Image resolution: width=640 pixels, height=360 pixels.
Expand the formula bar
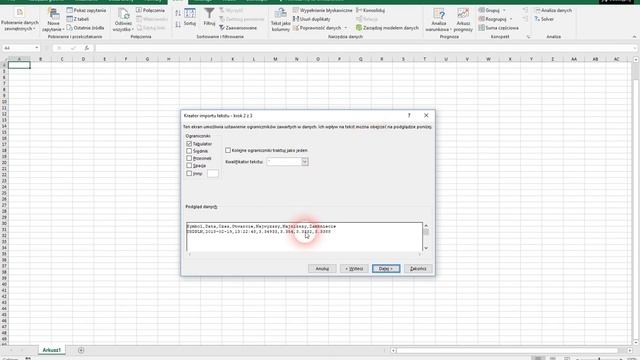click(x=635, y=48)
